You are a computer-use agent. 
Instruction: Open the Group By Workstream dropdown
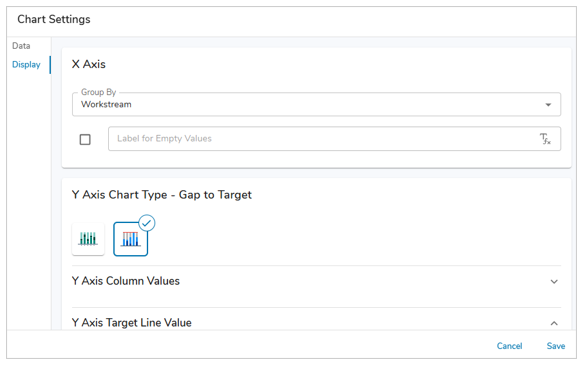(x=316, y=104)
